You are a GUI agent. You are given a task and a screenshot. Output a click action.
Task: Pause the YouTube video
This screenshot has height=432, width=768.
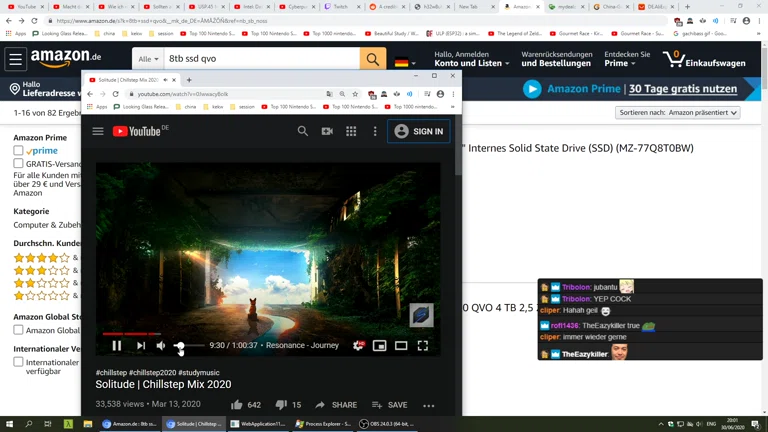point(117,346)
